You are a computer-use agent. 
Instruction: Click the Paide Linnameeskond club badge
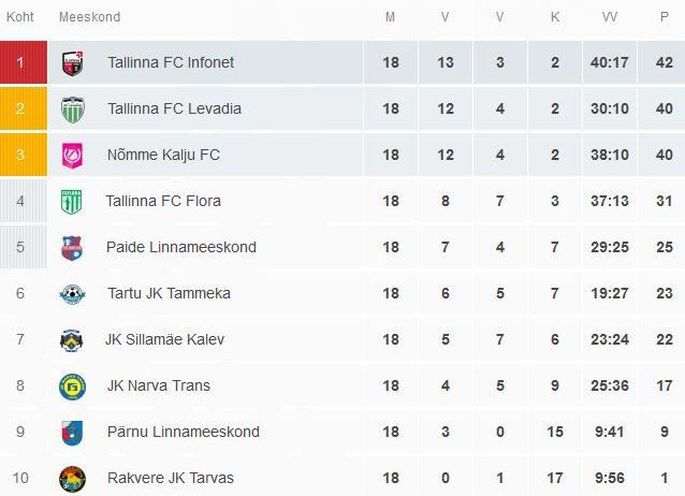pyautogui.click(x=72, y=248)
